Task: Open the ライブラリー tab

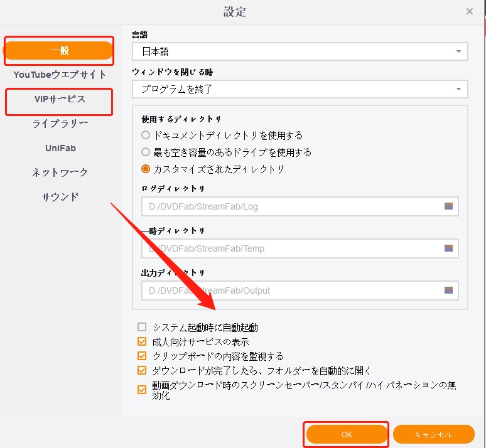Action: pos(60,124)
